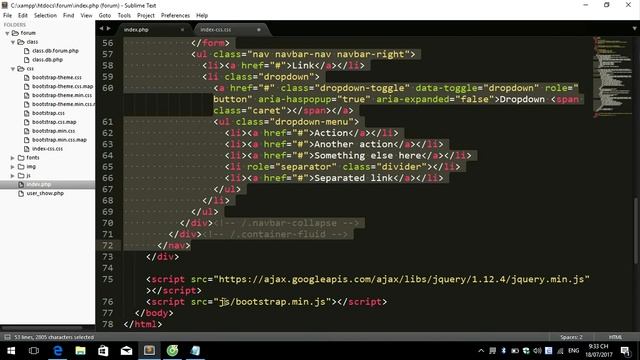The height and width of the screenshot is (360, 640).
Task: Open tab list dropdown arrow
Action: (634, 29)
